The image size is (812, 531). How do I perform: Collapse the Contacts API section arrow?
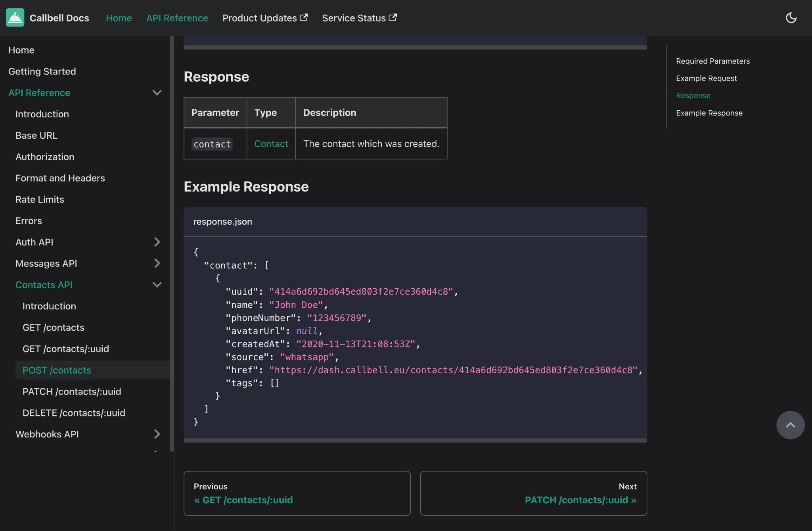point(157,284)
